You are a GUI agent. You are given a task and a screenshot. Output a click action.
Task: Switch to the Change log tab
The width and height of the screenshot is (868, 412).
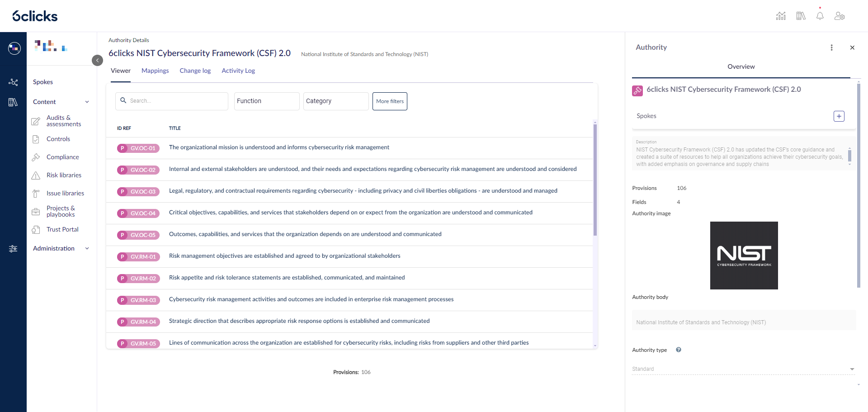pos(195,71)
